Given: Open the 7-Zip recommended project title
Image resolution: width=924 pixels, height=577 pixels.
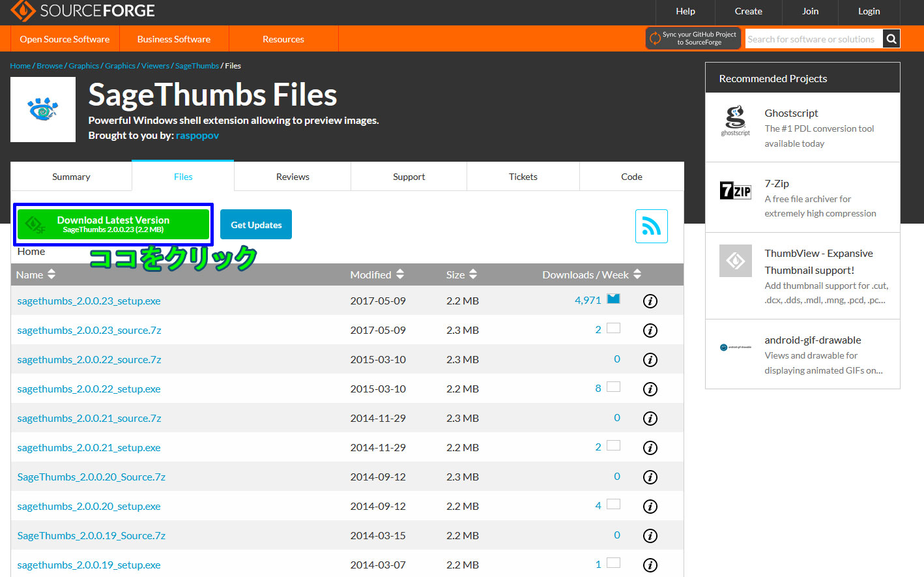Looking at the screenshot, I should (x=777, y=184).
